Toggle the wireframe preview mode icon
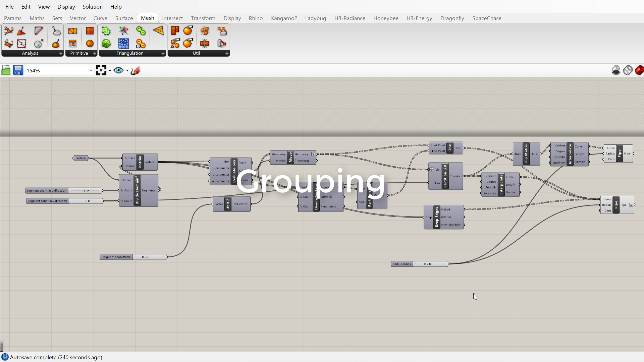 628,70
